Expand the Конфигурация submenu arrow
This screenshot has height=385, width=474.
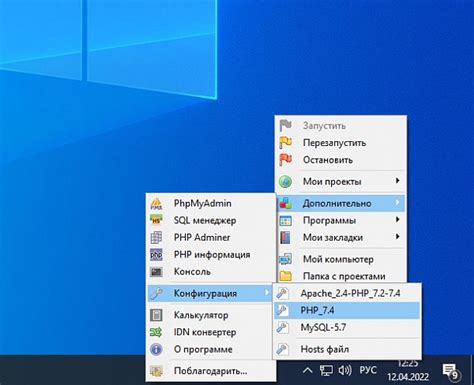(267, 292)
